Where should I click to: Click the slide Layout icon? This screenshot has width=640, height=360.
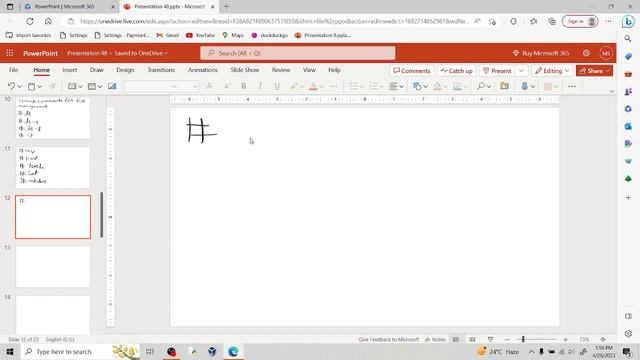point(92,86)
